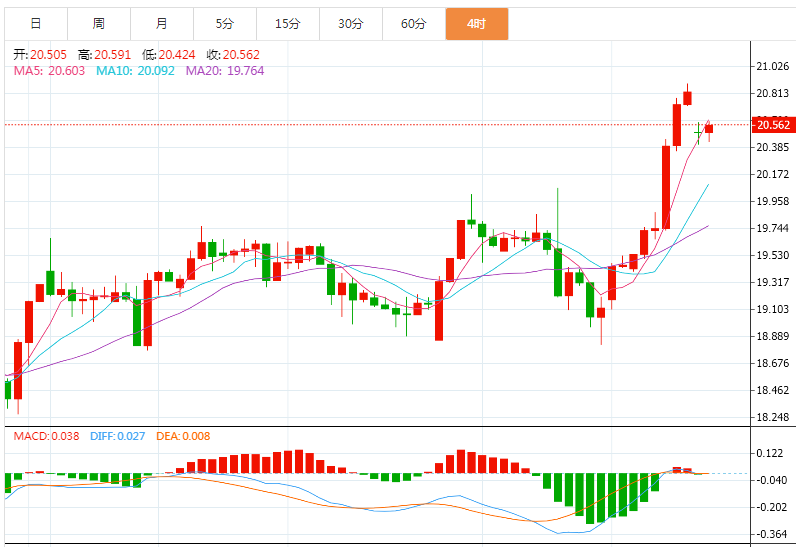The image size is (796, 547).
Task: Click the MA5: 20.603 indicator label
Action: [49, 71]
